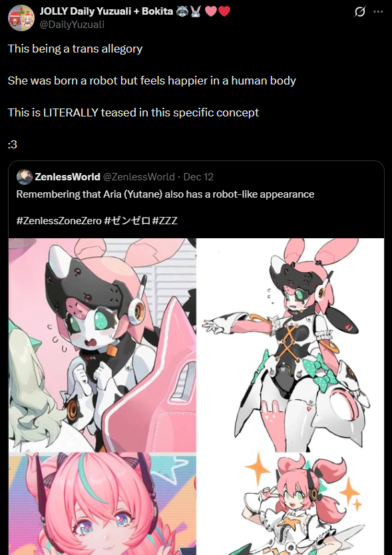392x555 pixels.
Task: Click quoted text about Aria (Yutane)
Action: click(165, 194)
